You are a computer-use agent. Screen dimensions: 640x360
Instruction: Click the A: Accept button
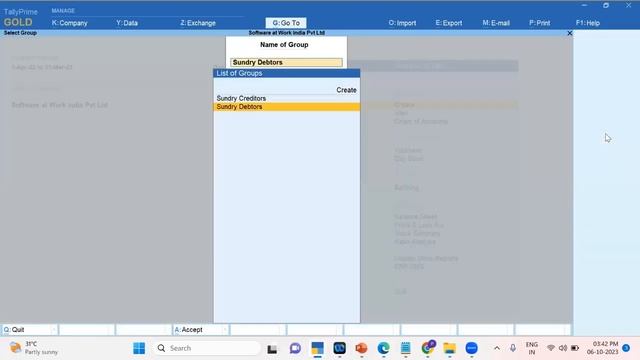pos(200,329)
